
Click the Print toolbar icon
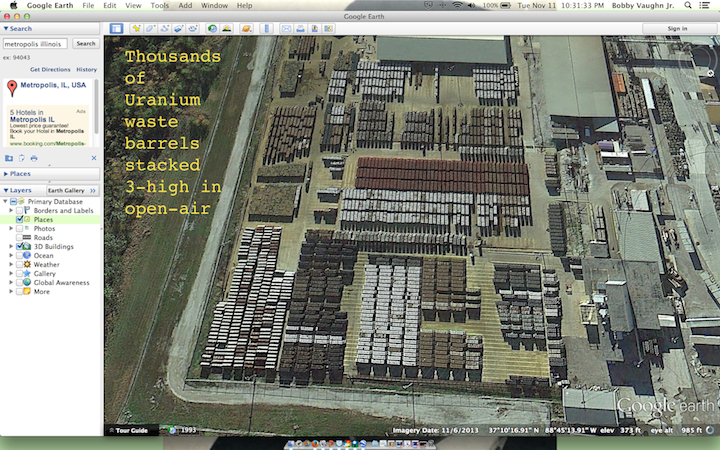pos(300,28)
